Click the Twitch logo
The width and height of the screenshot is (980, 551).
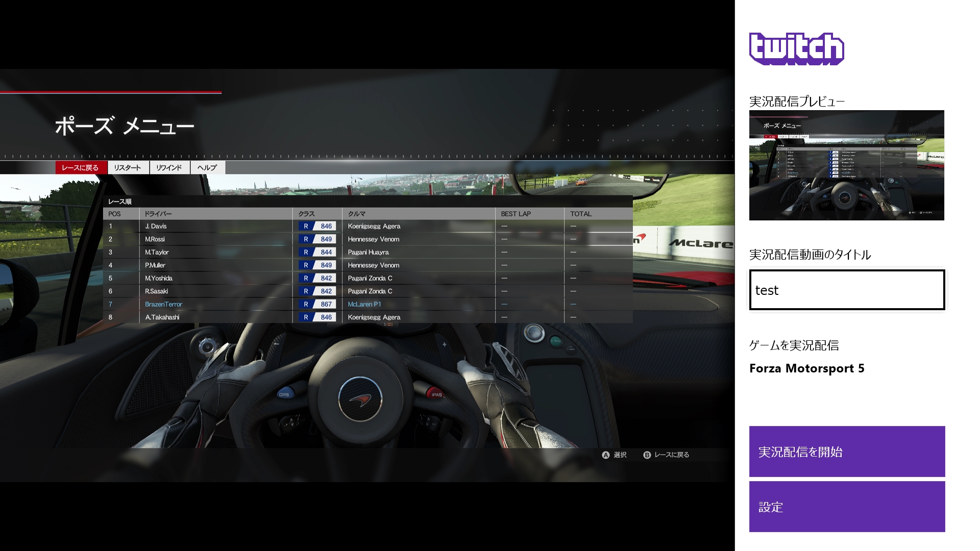click(x=796, y=49)
